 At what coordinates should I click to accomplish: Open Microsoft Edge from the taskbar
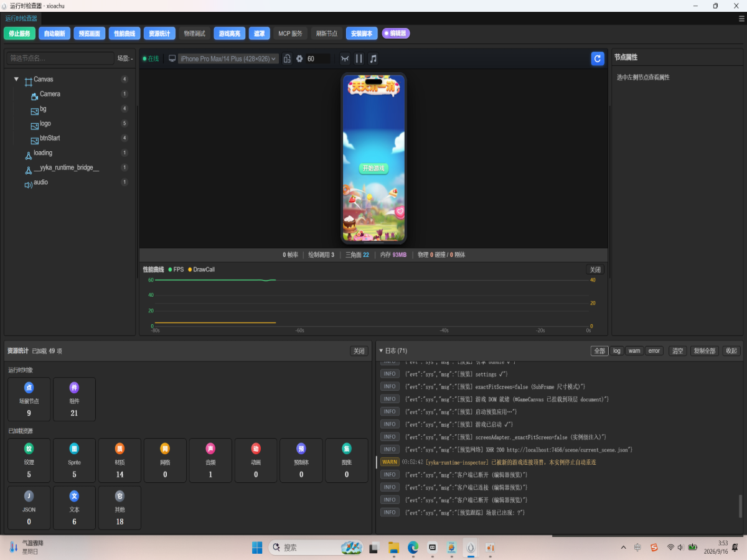413,548
